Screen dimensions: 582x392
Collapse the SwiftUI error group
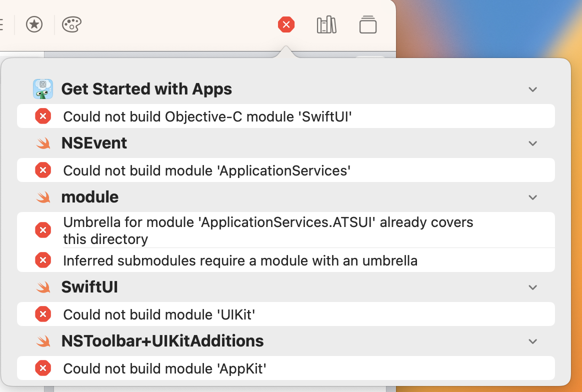pos(532,287)
